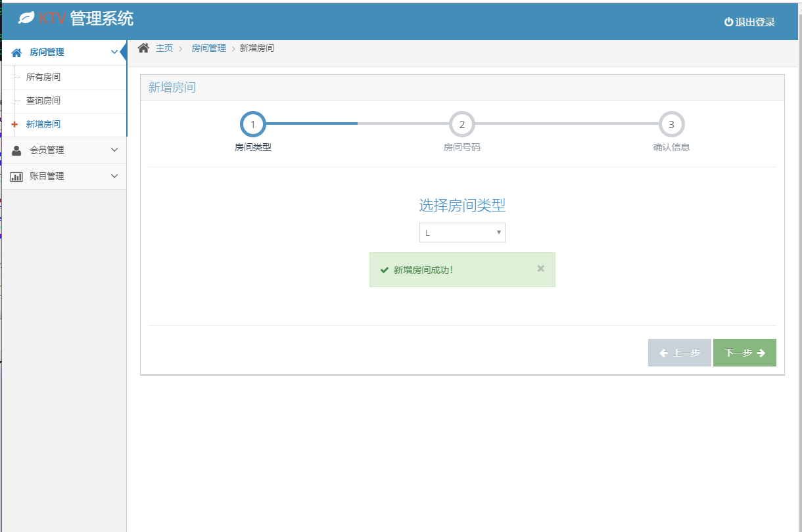The image size is (802, 532).
Task: Click the 下一步 button
Action: [744, 353]
